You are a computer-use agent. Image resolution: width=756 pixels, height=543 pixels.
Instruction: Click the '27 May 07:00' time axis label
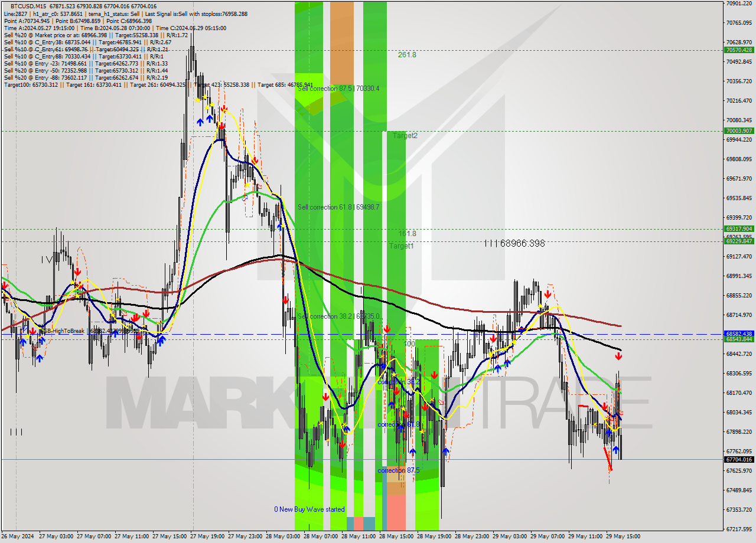tap(93, 537)
